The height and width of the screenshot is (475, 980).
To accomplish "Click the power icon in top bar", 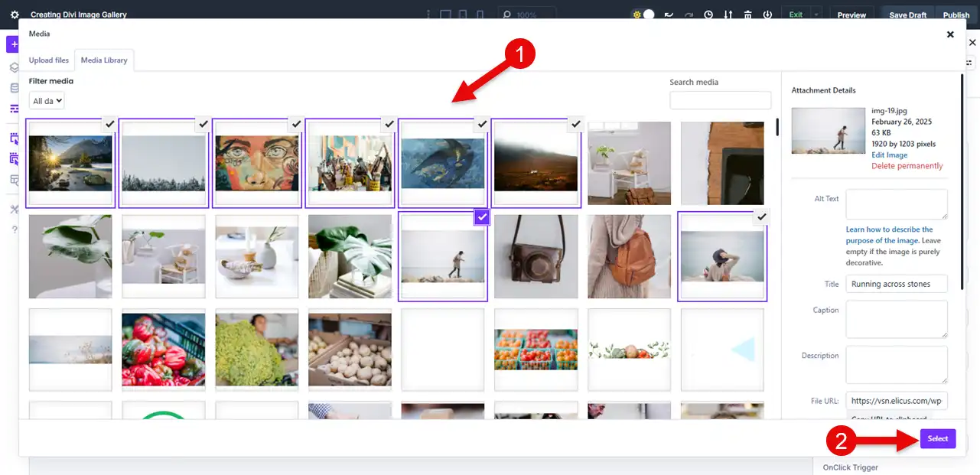I will coord(767,15).
